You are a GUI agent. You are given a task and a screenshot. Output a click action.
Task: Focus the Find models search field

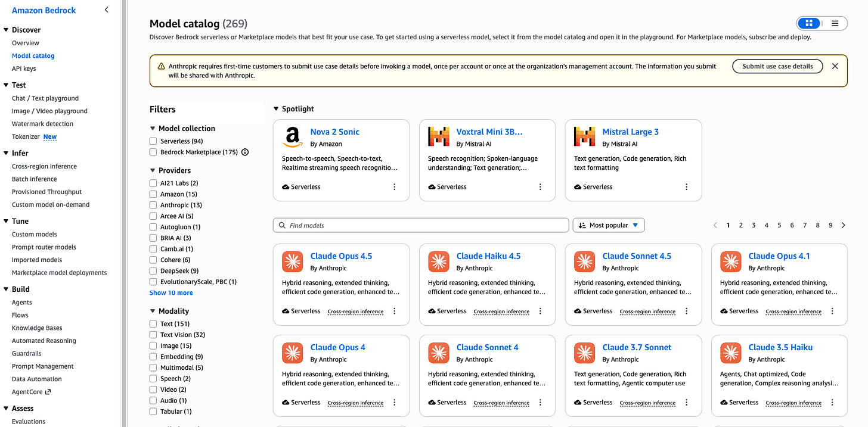click(421, 225)
